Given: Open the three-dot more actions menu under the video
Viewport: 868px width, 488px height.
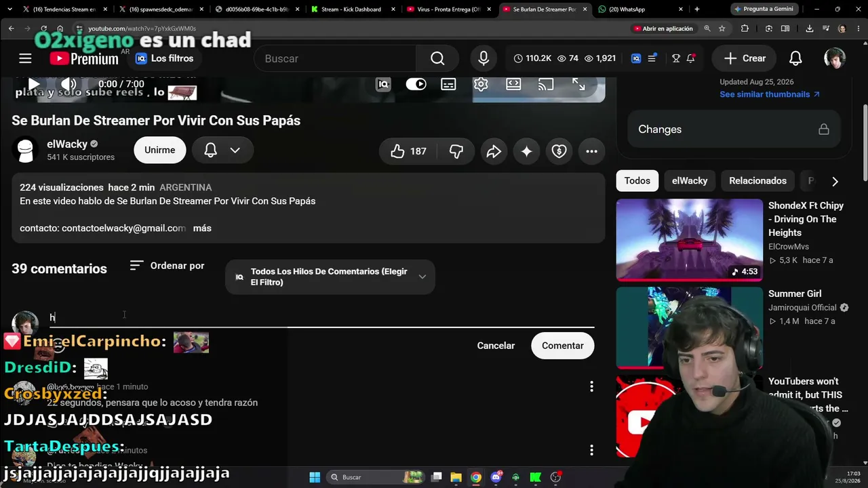Looking at the screenshot, I should 591,151.
